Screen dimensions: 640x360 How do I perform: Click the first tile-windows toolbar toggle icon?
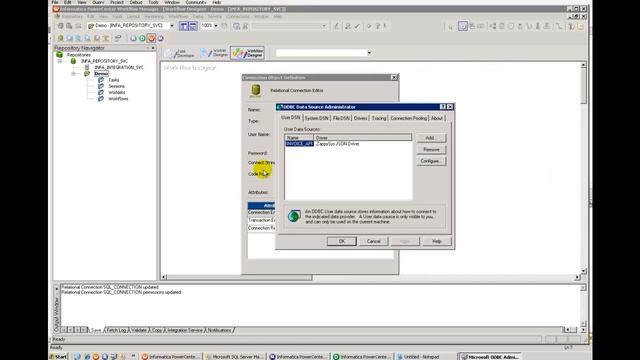184,26
